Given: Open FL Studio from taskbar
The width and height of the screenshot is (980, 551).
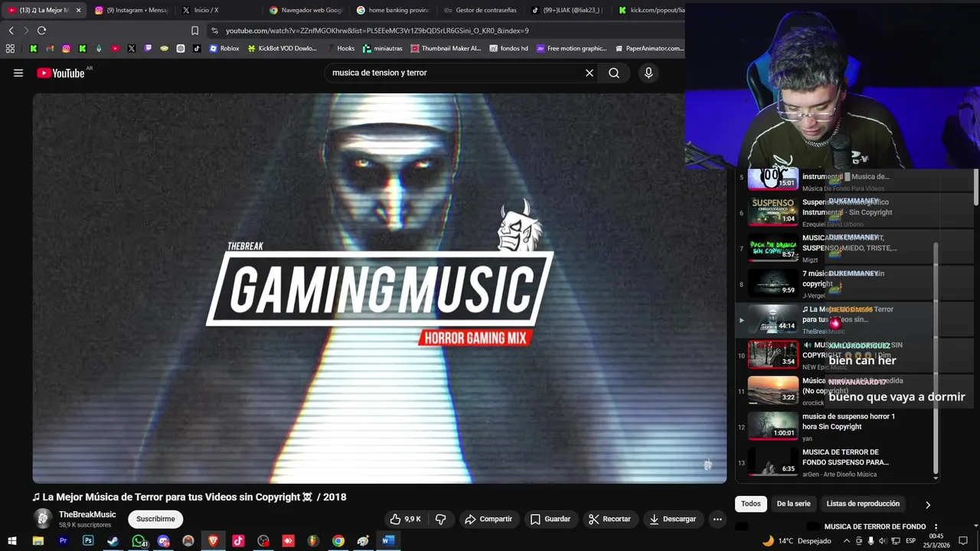Looking at the screenshot, I should tap(313, 541).
